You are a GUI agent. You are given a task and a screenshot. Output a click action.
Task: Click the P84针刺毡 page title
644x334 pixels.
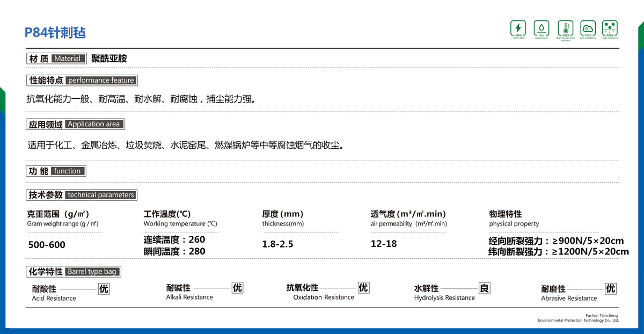[55, 33]
